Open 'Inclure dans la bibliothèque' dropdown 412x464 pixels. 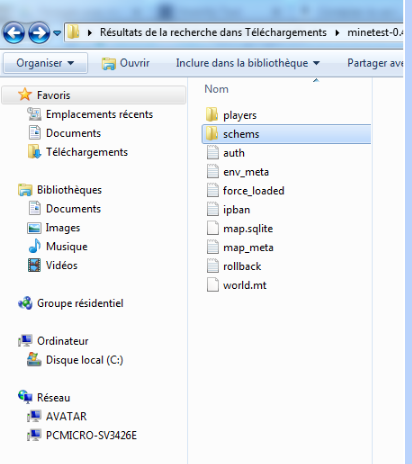click(x=248, y=63)
